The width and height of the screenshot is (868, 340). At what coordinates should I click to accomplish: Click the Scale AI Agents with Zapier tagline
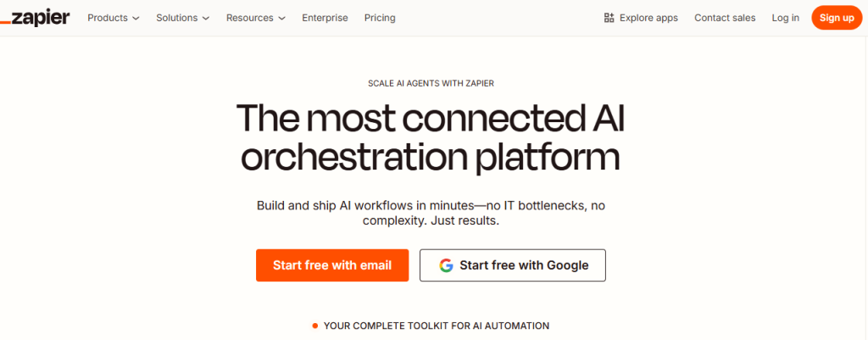pyautogui.click(x=431, y=84)
